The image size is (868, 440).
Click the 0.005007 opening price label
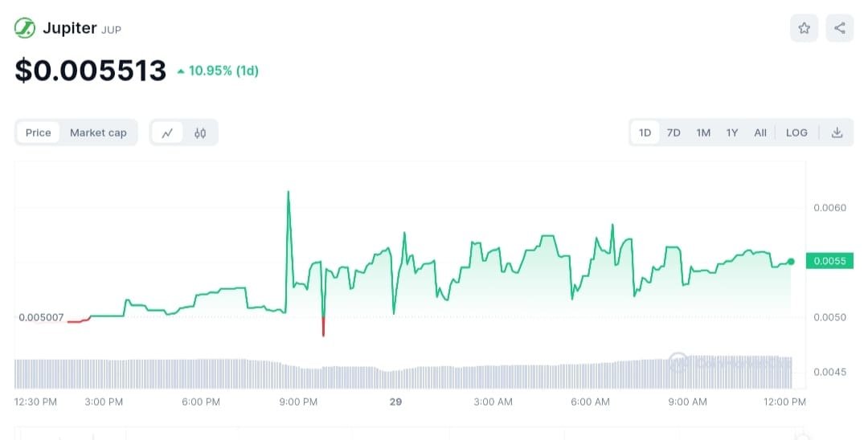point(40,317)
